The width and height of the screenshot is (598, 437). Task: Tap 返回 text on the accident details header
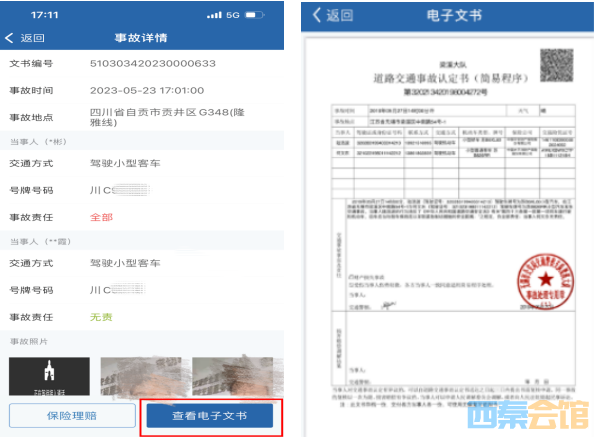click(32, 38)
